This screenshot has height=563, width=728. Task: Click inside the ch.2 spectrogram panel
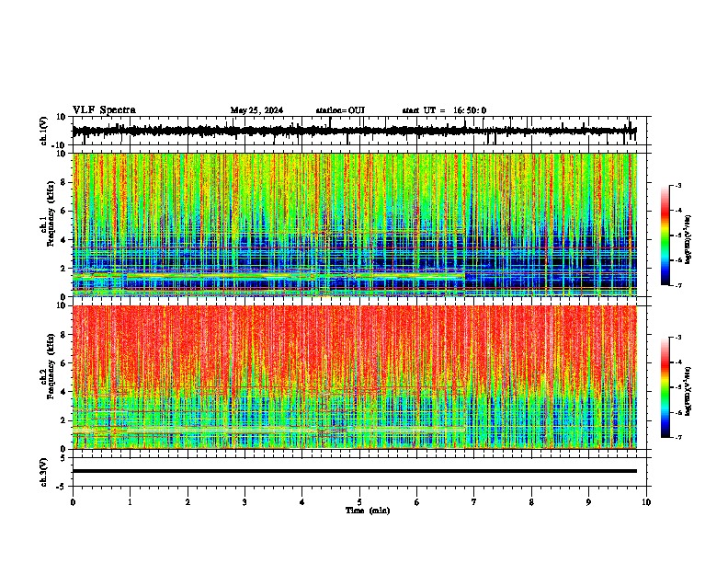pos(354,377)
